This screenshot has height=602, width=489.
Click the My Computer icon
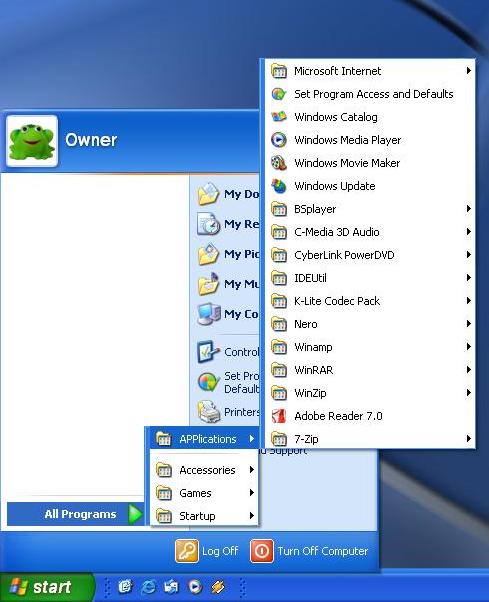click(208, 314)
